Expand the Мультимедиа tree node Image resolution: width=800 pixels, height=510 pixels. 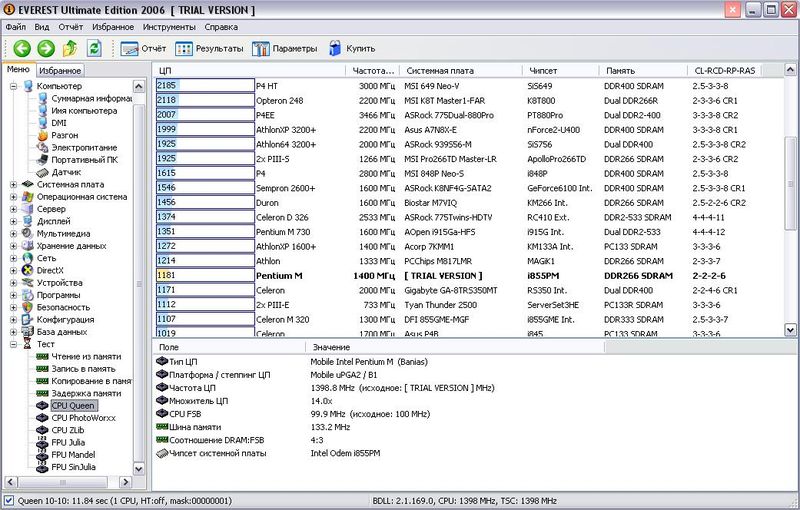pyautogui.click(x=14, y=234)
